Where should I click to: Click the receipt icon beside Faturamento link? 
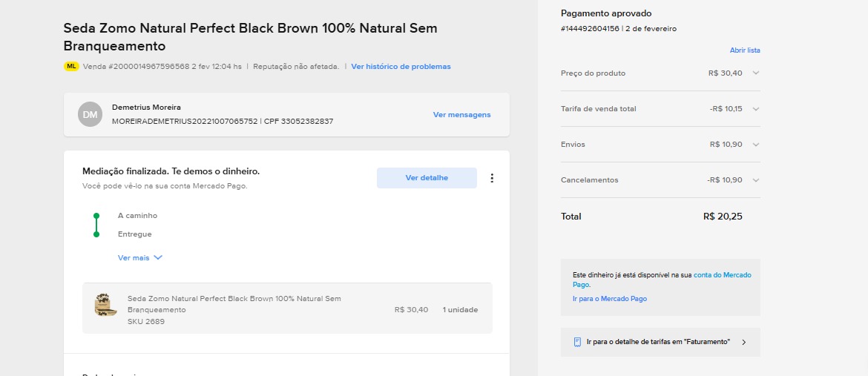coord(577,342)
